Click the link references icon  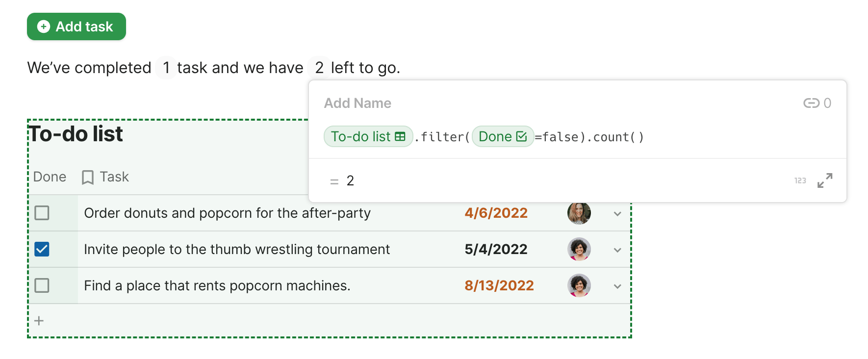(x=811, y=103)
